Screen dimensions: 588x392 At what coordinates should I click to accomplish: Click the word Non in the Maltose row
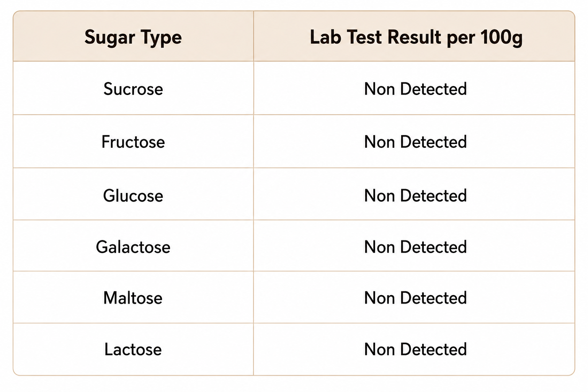click(x=379, y=298)
